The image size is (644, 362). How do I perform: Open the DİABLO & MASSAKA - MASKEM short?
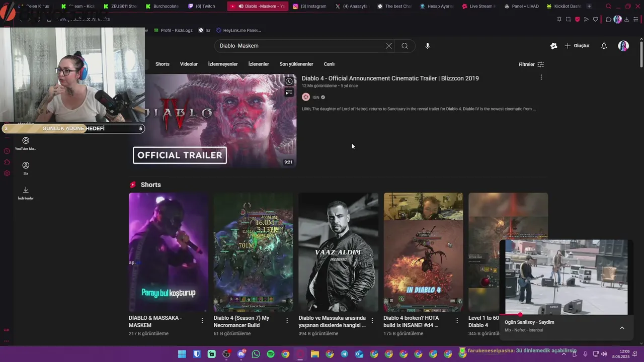pyautogui.click(x=169, y=252)
